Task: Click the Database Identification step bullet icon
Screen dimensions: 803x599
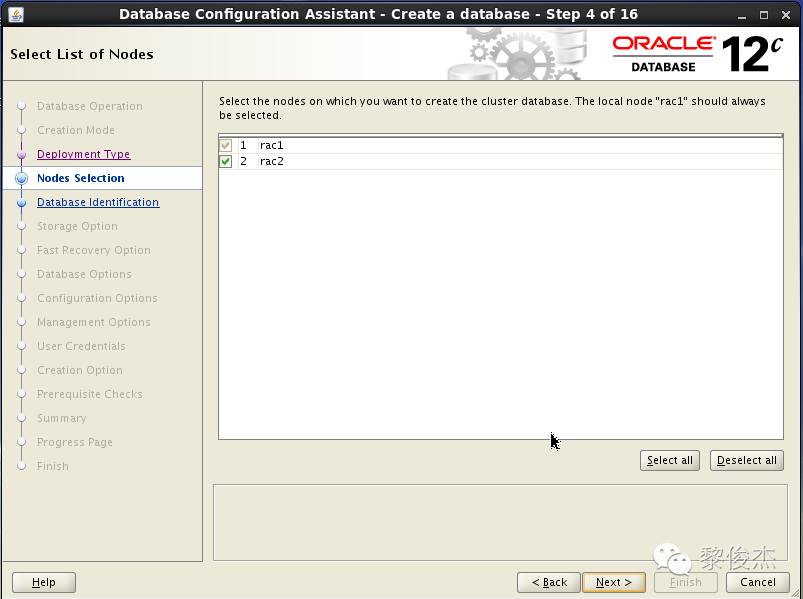Action: (x=22, y=202)
